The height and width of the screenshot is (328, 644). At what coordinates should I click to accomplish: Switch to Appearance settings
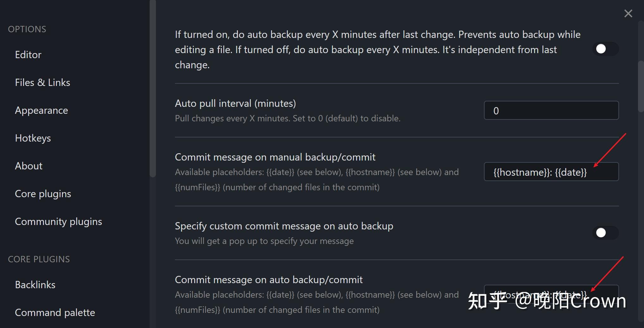[x=41, y=110]
